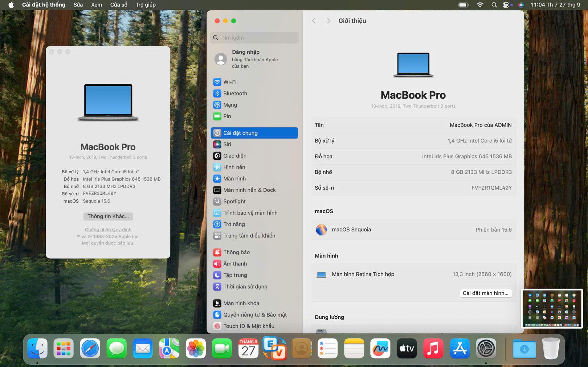This screenshot has width=588, height=367.
Task: Go forward using the right chevron
Action: click(328, 21)
